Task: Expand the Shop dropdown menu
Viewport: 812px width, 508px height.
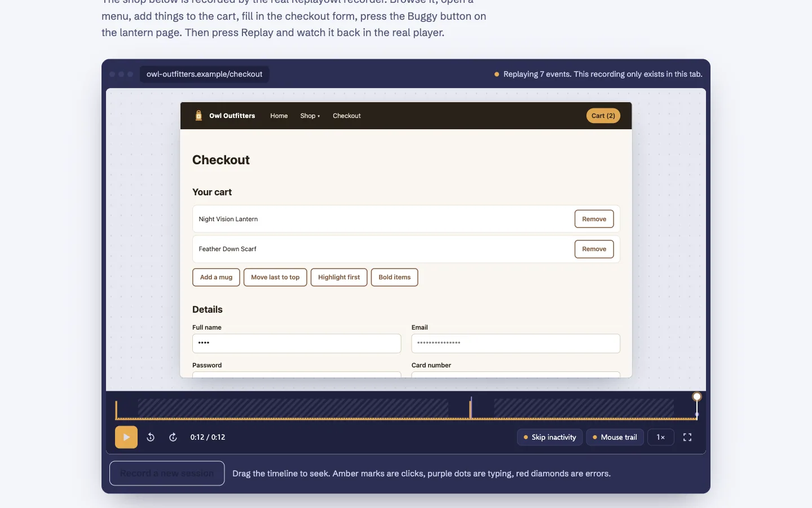Action: [x=310, y=116]
